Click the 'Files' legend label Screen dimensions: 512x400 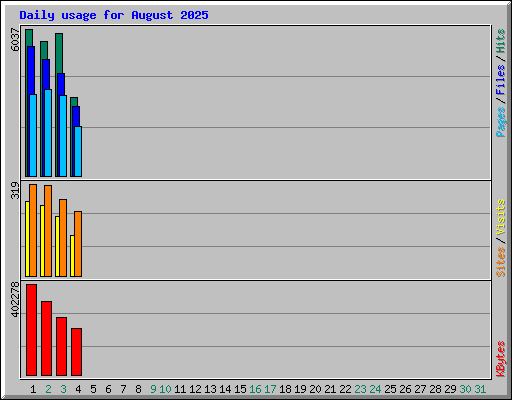501,80
